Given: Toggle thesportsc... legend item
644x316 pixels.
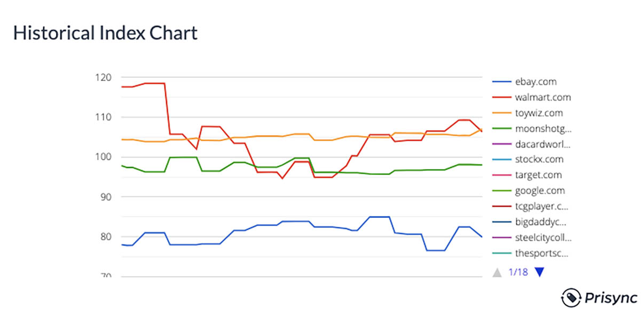Looking at the screenshot, I should [x=541, y=253].
